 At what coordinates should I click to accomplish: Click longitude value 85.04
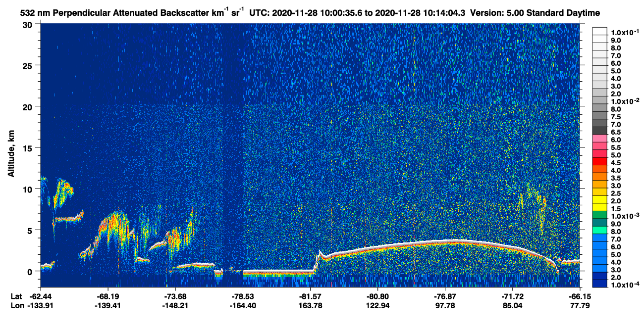pos(513,305)
